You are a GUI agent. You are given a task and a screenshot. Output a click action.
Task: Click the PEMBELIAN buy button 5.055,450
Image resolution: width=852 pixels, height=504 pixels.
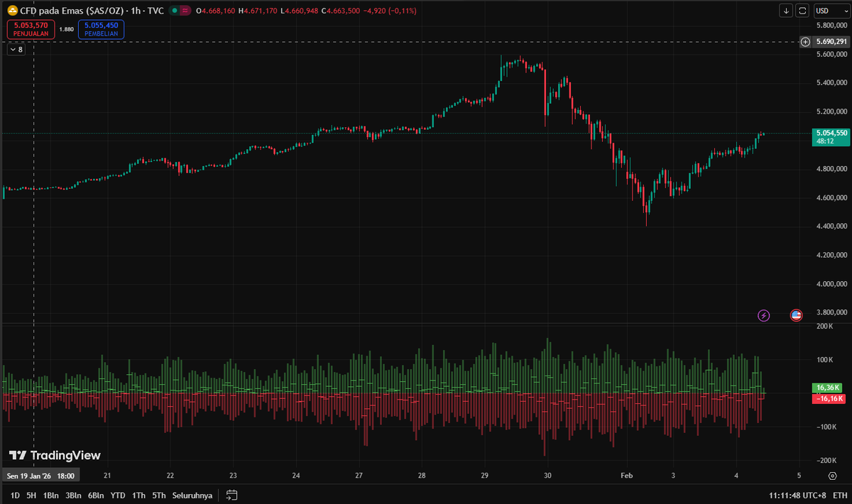coord(101,29)
